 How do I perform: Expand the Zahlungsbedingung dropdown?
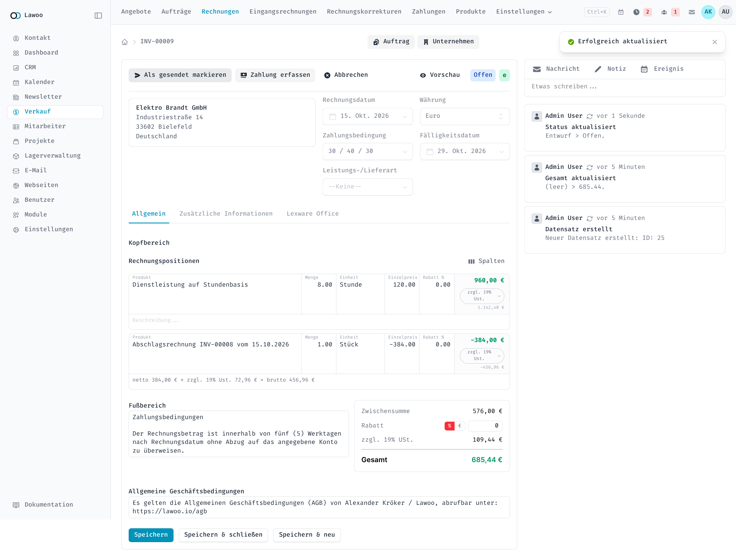coord(367,151)
